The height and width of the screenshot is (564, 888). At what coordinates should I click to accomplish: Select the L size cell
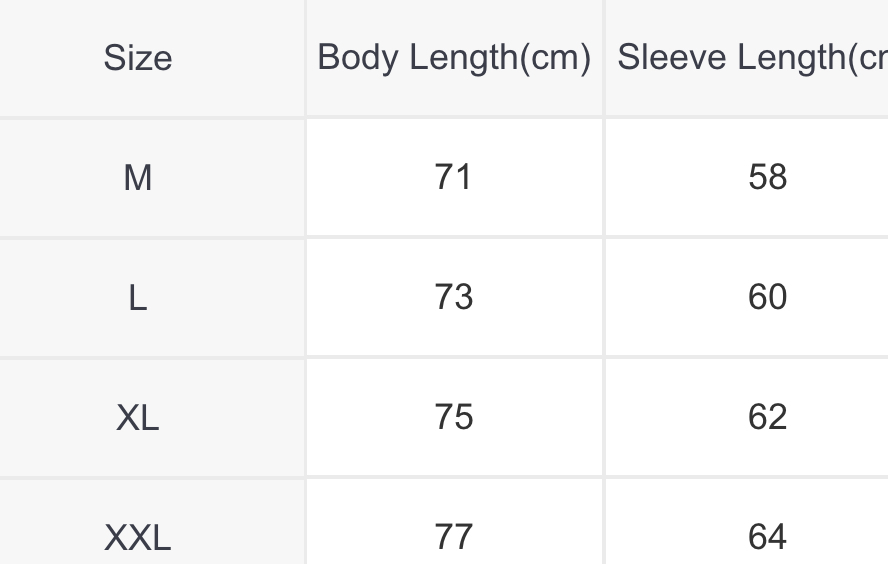coord(138,297)
